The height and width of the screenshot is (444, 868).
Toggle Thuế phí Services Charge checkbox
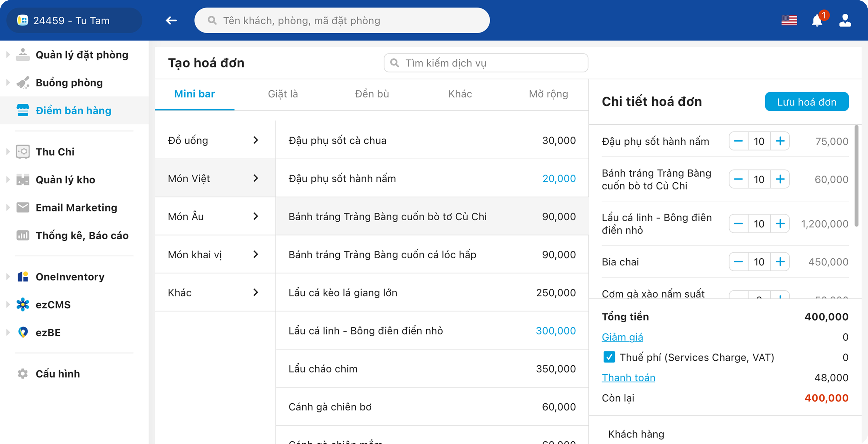[x=609, y=357]
